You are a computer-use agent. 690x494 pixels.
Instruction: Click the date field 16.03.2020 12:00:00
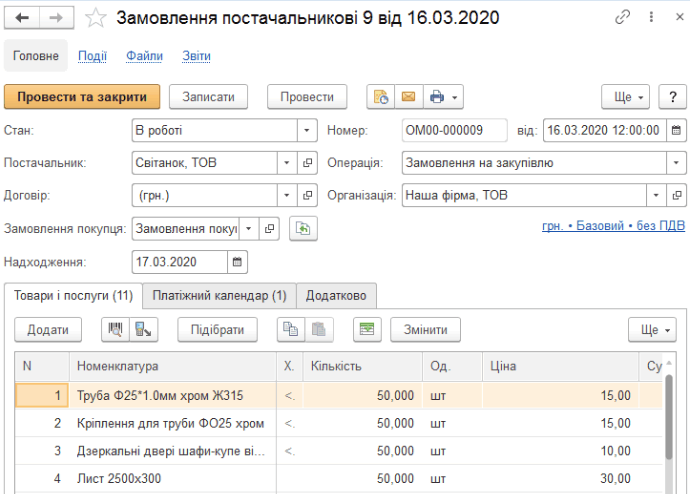tap(605, 130)
